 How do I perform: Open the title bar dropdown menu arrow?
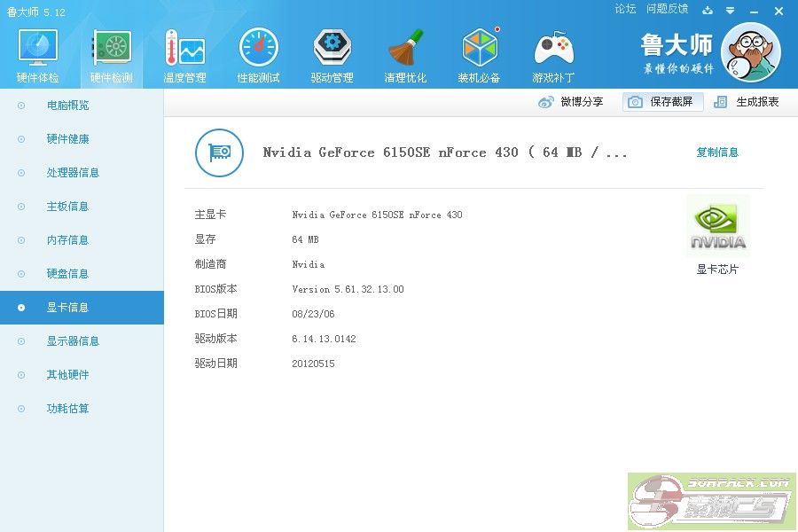pyautogui.click(x=731, y=10)
